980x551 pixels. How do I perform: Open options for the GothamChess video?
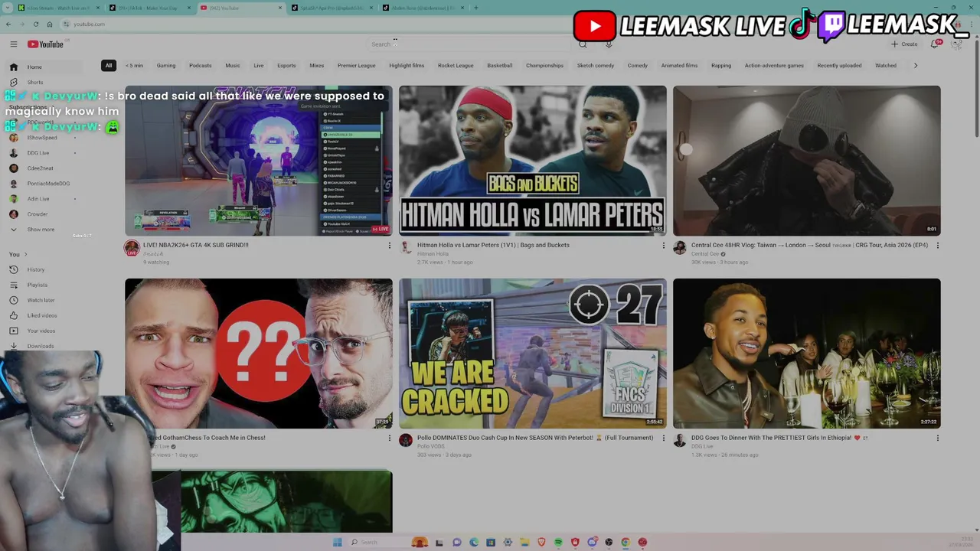coord(389,439)
